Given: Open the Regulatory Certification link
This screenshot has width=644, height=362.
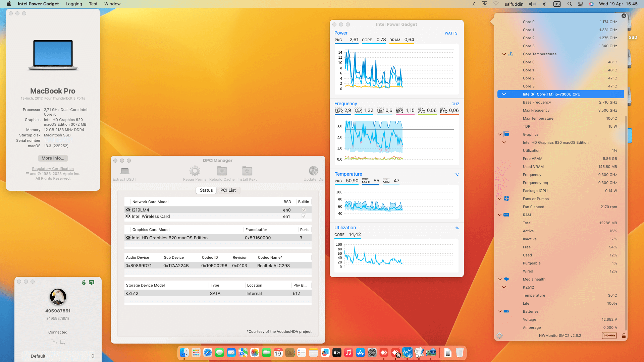Looking at the screenshot, I should (x=53, y=169).
